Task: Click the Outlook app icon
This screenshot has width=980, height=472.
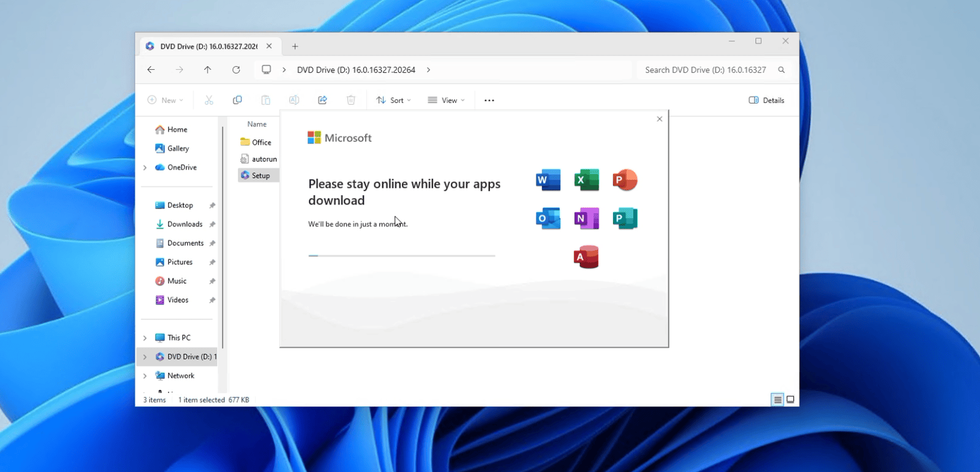Action: click(x=548, y=218)
